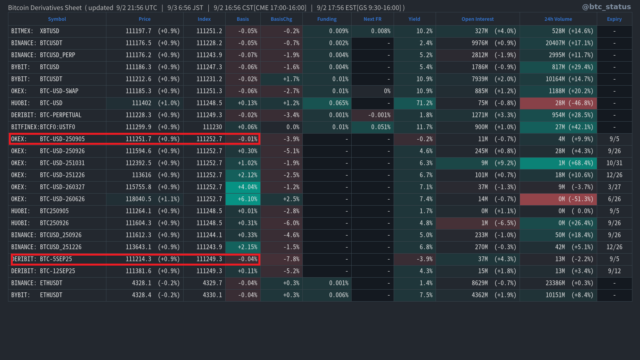Open the @btc_status handle link
This screenshot has width=640, height=360.
(x=606, y=7)
